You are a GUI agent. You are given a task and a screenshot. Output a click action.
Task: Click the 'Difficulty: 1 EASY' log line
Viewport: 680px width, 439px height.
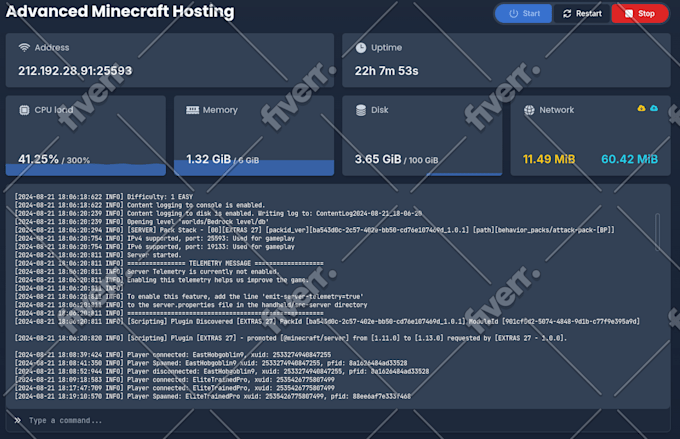pos(104,197)
